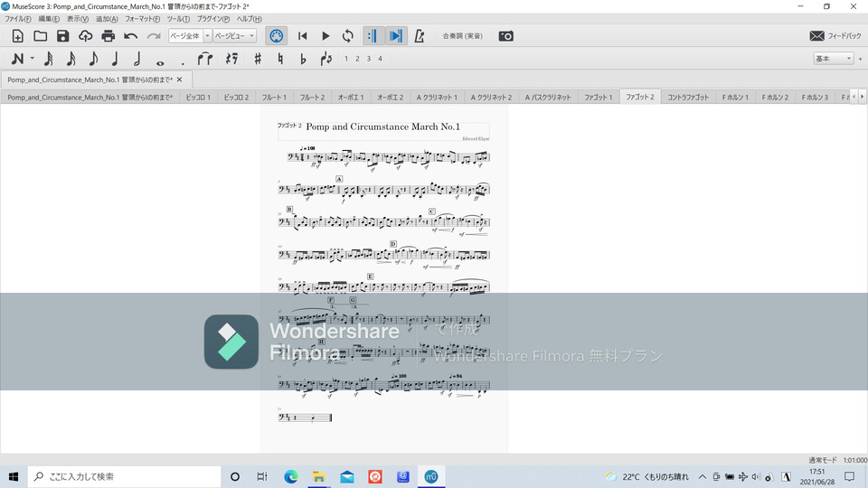This screenshot has height=488, width=868.
Task: Select voice 1
Action: [346, 59]
